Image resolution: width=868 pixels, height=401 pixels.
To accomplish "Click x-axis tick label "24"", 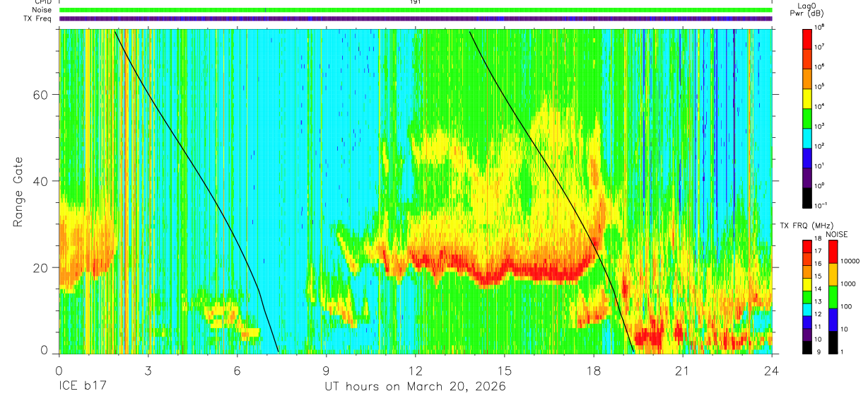I will coord(772,370).
